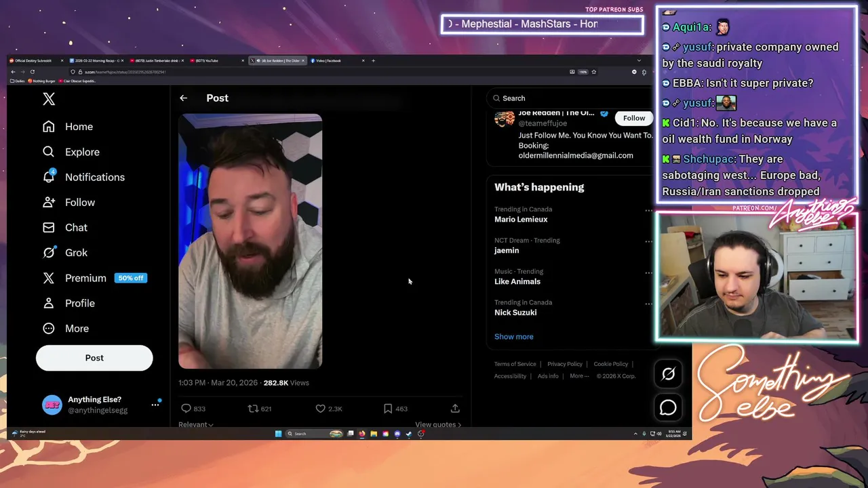Follow Joe Redden's account

pos(634,118)
